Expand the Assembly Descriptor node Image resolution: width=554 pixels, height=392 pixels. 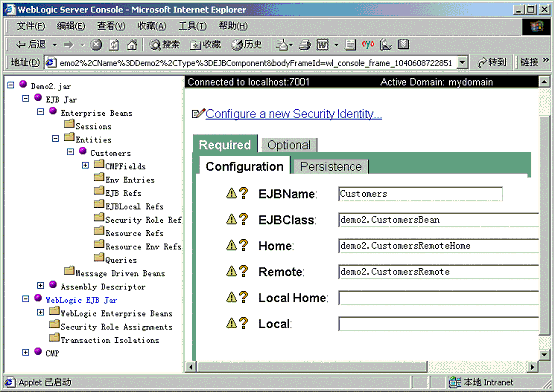(41, 285)
